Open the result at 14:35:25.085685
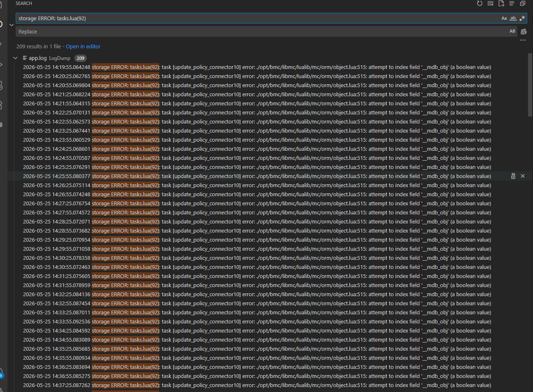 [257, 349]
